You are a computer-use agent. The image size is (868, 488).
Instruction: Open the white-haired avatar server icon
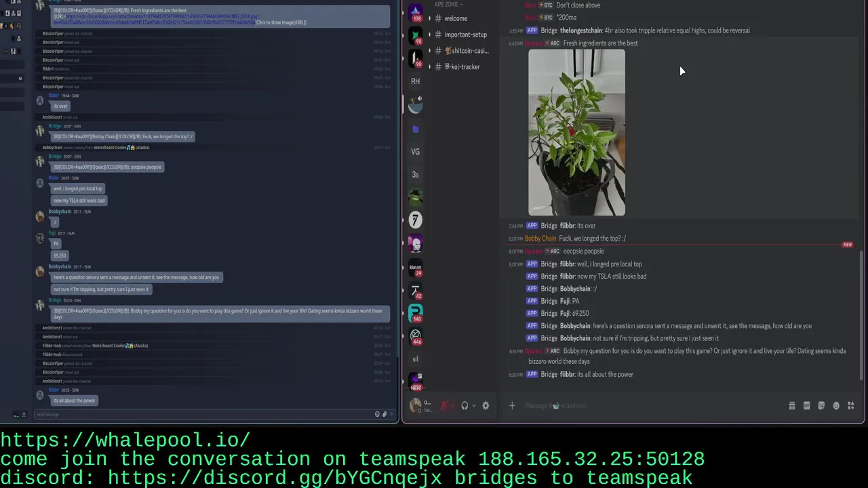coord(415,243)
